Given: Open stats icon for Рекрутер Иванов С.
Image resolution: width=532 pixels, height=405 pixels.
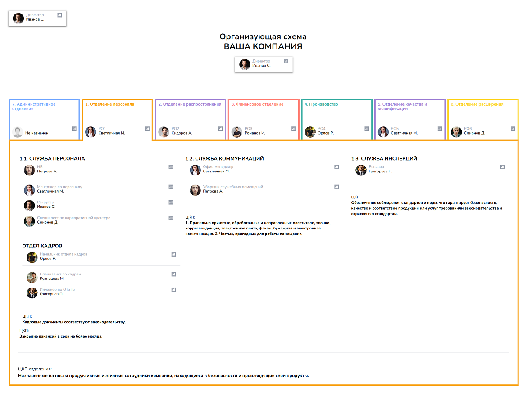Looking at the screenshot, I should (x=171, y=202).
